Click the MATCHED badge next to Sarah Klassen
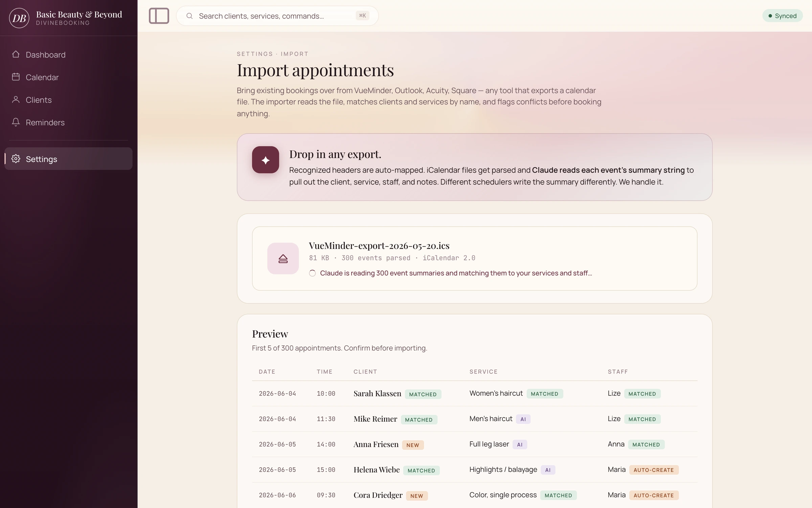The width and height of the screenshot is (812, 508). 423,394
